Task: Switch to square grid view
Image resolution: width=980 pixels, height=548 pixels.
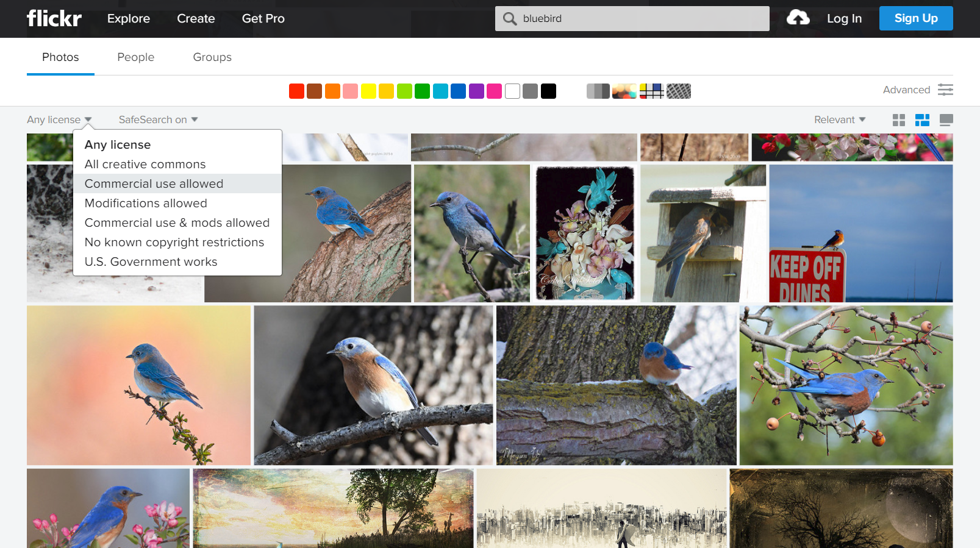Action: [898, 120]
